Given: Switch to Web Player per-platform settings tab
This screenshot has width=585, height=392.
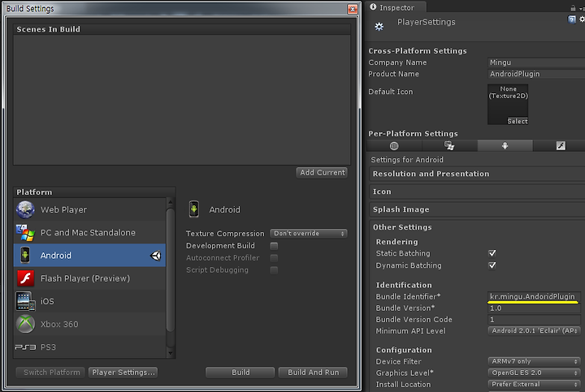Looking at the screenshot, I should [x=394, y=146].
